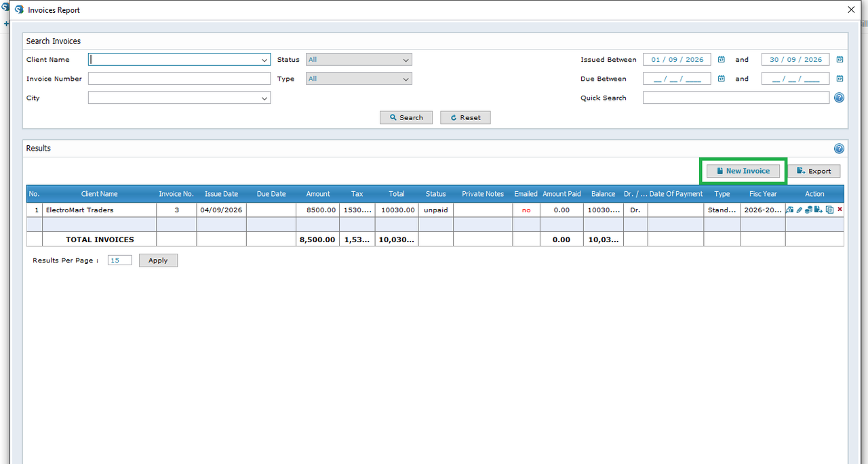Screen dimensions: 868x464
Task: Focus the Results Per Page field
Action: click(119, 260)
